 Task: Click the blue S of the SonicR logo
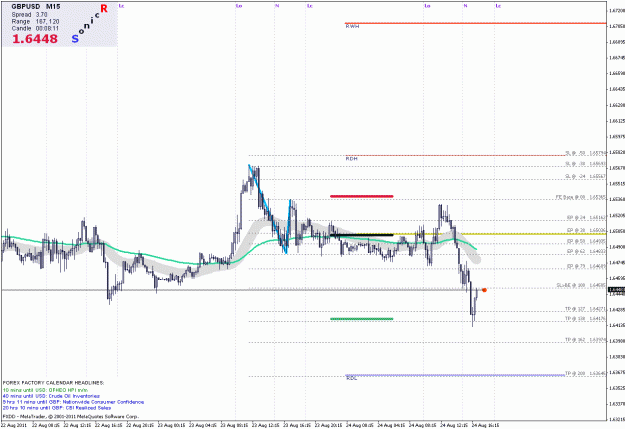tap(75, 39)
